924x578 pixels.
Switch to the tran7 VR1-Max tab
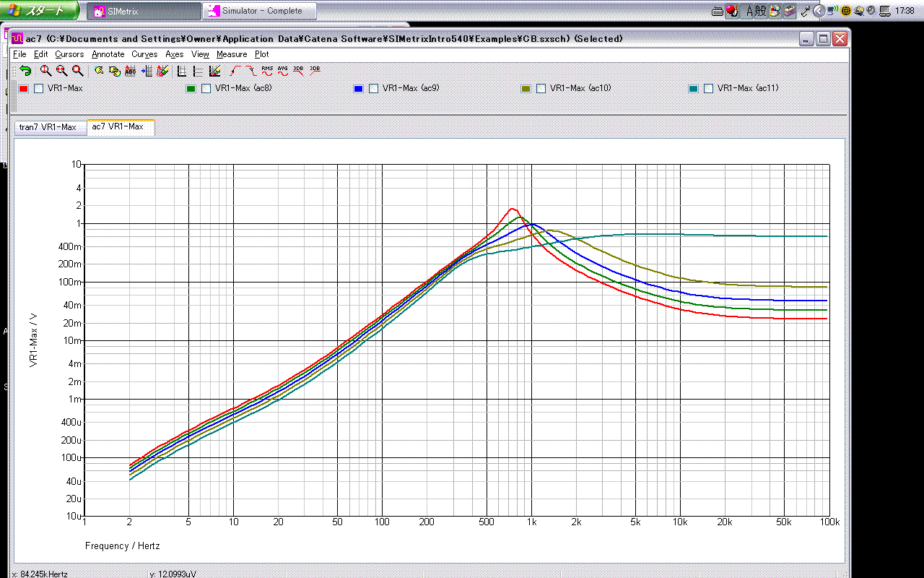(x=48, y=127)
